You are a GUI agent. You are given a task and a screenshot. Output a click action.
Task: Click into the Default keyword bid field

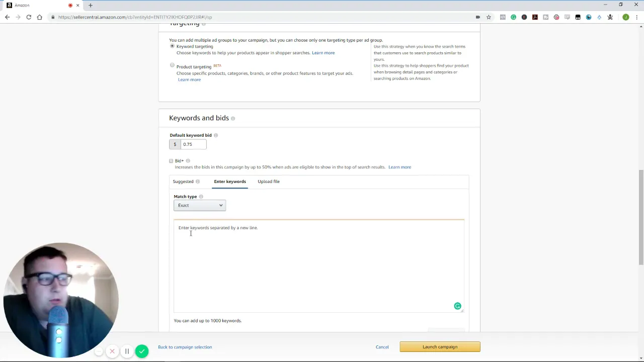(194, 144)
